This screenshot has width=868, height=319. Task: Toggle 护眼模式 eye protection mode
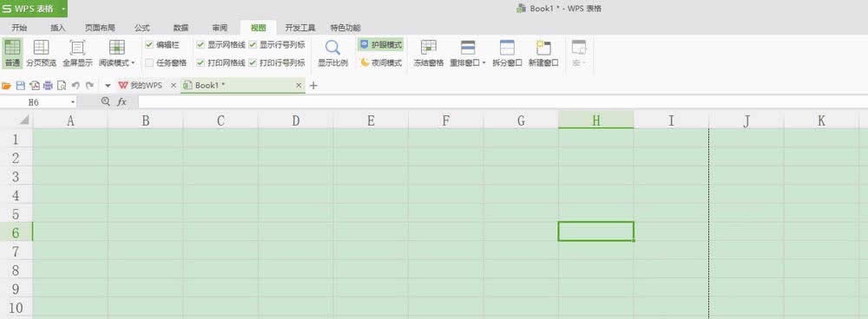(x=380, y=45)
